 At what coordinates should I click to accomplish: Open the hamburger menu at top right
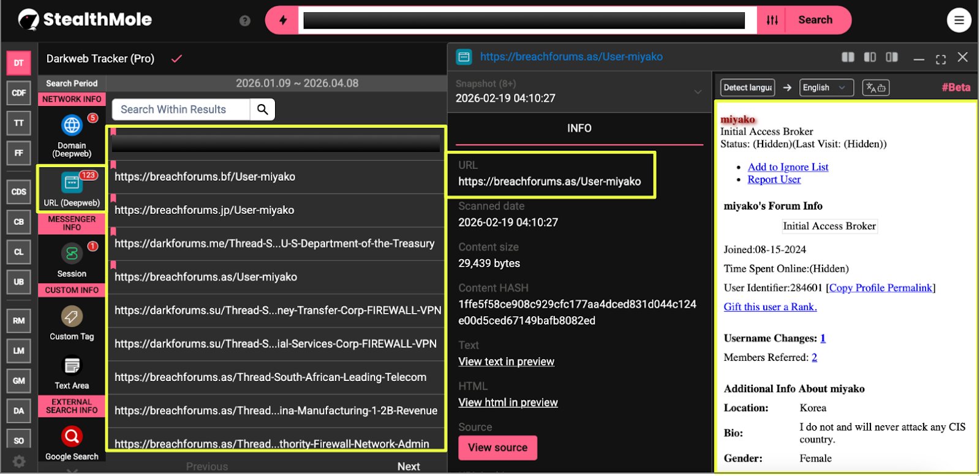click(x=959, y=20)
